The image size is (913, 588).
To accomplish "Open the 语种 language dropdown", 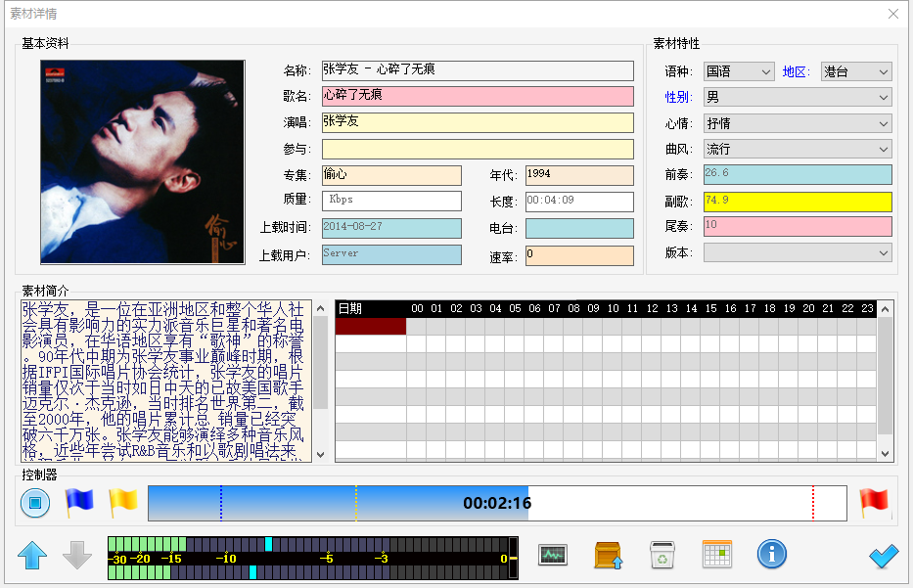I will [x=739, y=71].
